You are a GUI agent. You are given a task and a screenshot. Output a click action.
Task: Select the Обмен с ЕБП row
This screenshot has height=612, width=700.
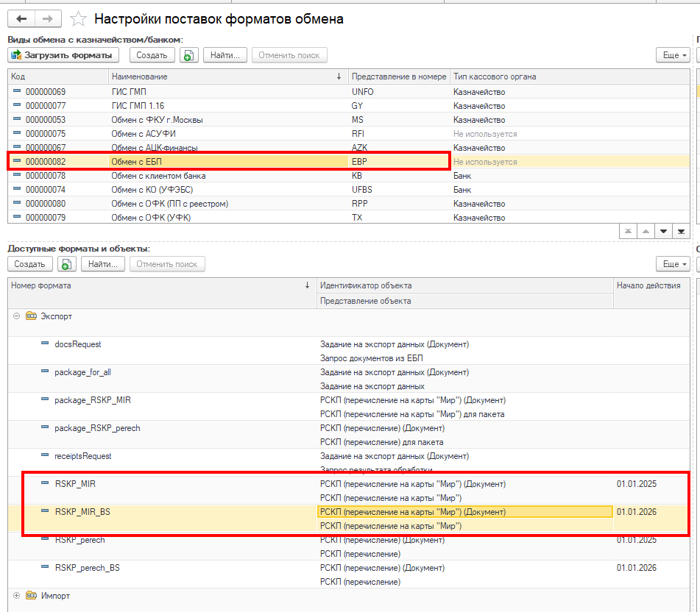[349, 162]
